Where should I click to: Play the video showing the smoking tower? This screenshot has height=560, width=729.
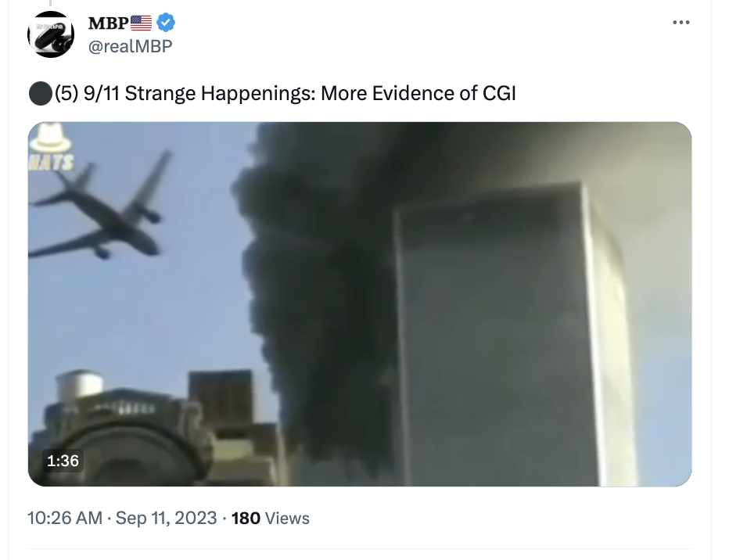pos(359,304)
